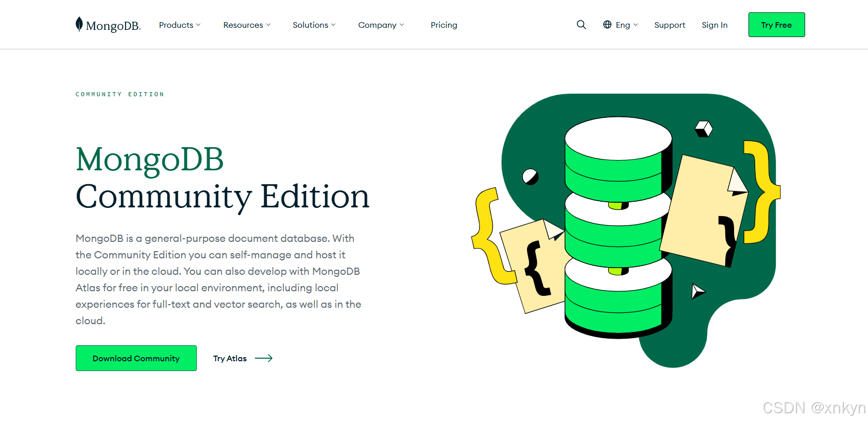
Task: Click the globe language icon
Action: tap(607, 25)
